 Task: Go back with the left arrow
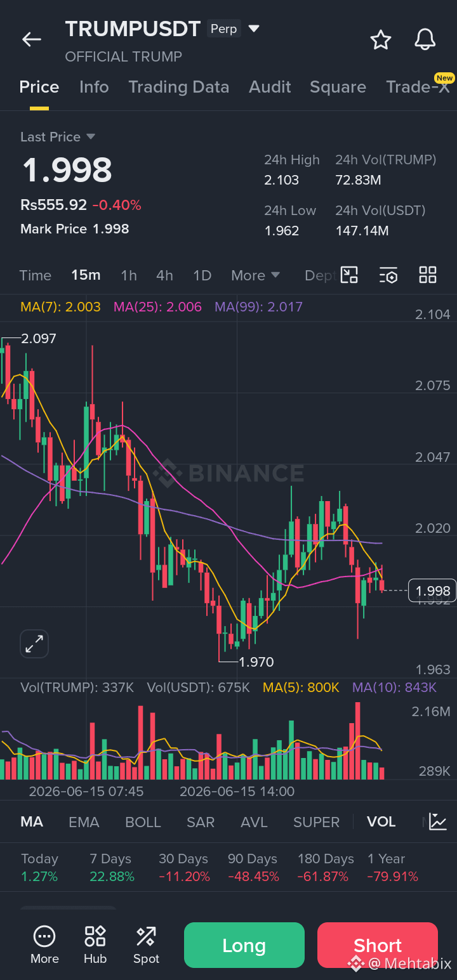coord(31,39)
